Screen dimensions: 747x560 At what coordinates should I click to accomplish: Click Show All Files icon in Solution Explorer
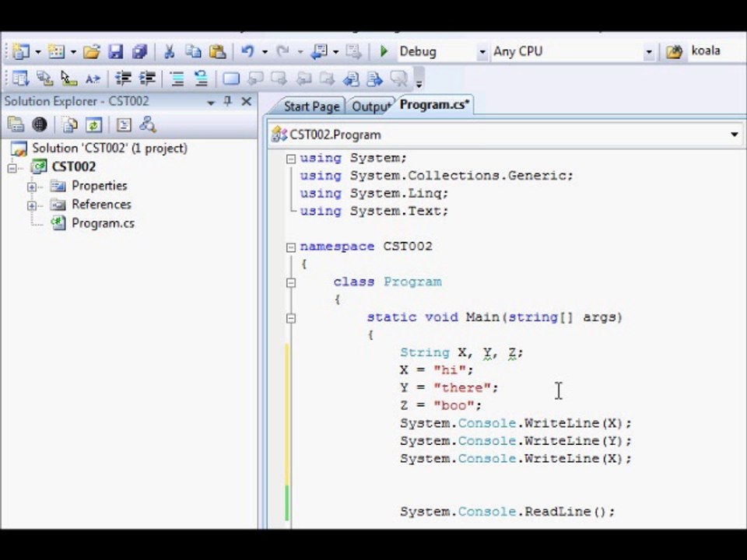pos(69,125)
